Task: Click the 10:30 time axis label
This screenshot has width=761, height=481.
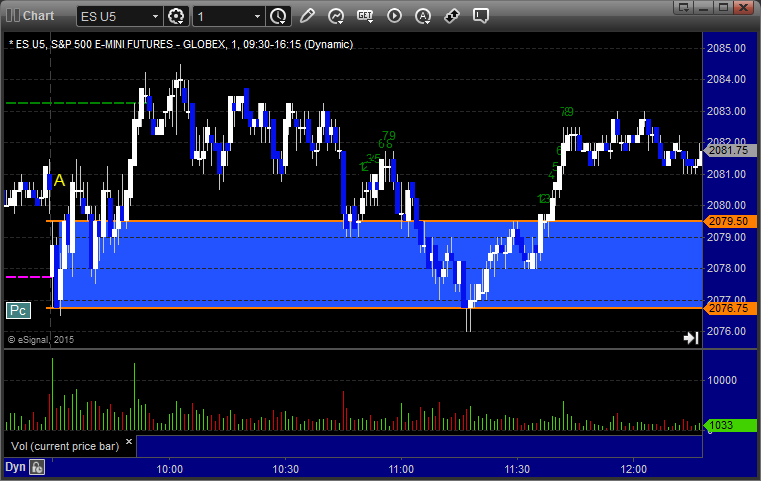Action: (285, 469)
